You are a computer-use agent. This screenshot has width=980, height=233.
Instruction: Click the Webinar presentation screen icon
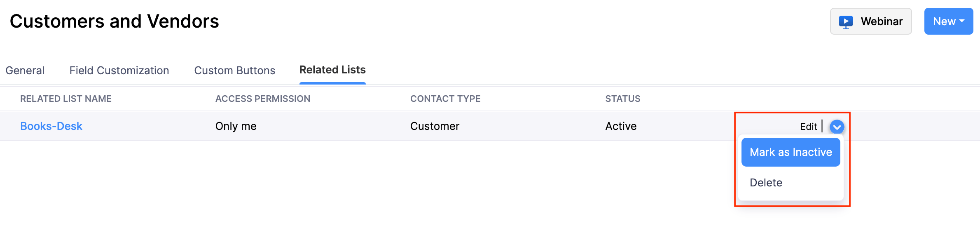pos(846,22)
